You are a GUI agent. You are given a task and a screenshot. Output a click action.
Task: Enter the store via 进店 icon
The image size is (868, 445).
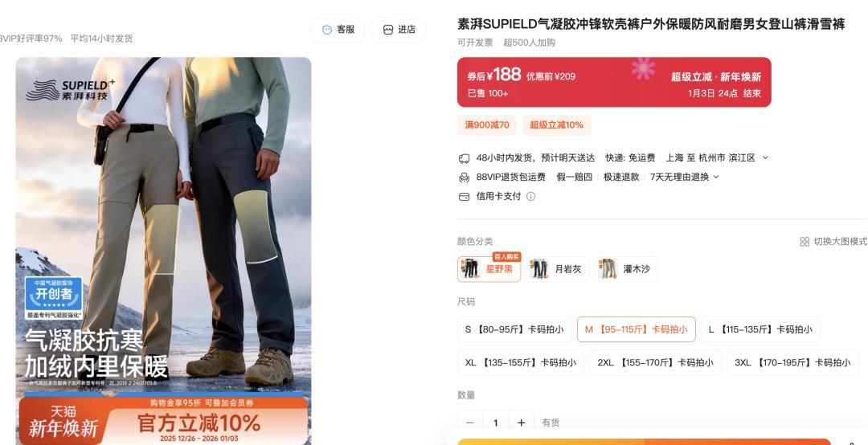coord(399,30)
